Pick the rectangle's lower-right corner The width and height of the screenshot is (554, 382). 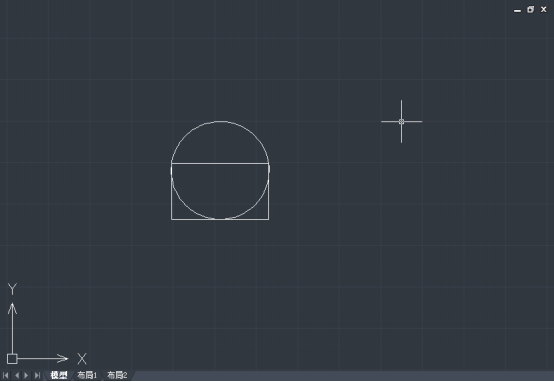click(269, 219)
